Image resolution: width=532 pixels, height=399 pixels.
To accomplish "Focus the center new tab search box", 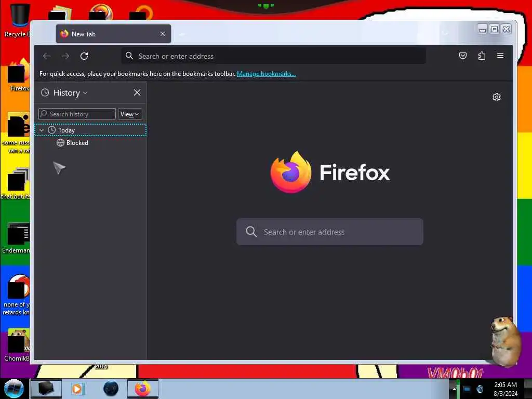I will pyautogui.click(x=330, y=232).
